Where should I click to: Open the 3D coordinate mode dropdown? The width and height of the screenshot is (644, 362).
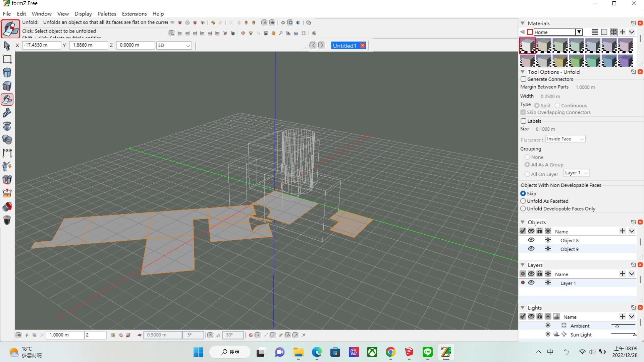(174, 45)
